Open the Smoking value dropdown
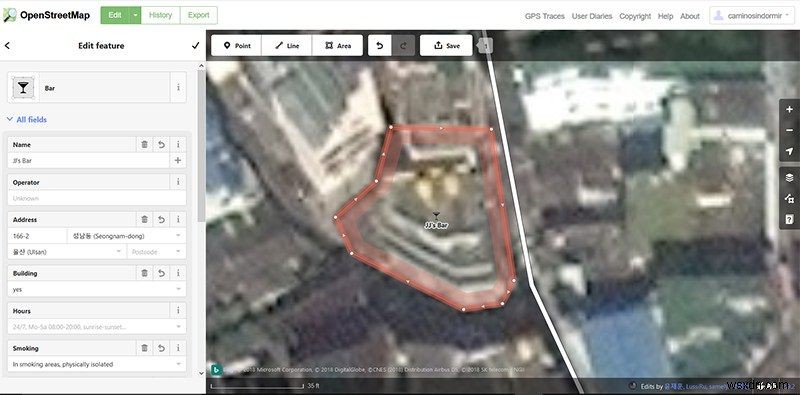The height and width of the screenshot is (395, 800). click(x=97, y=364)
